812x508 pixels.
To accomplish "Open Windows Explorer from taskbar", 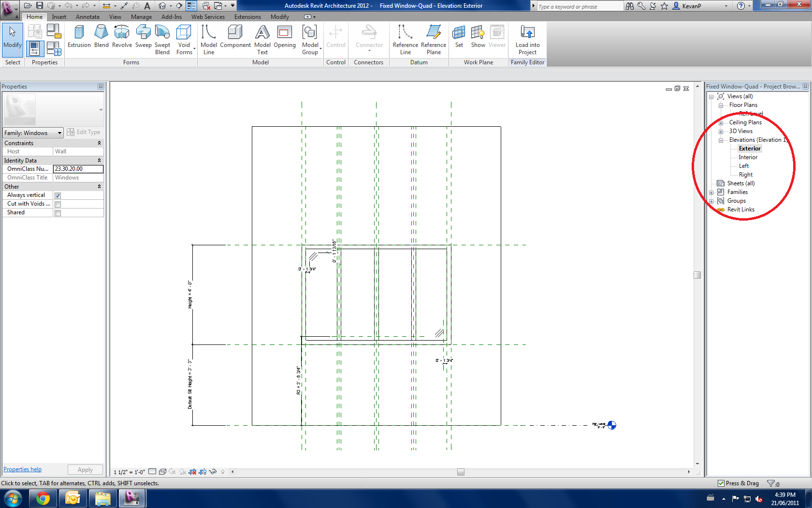I will click(102, 498).
